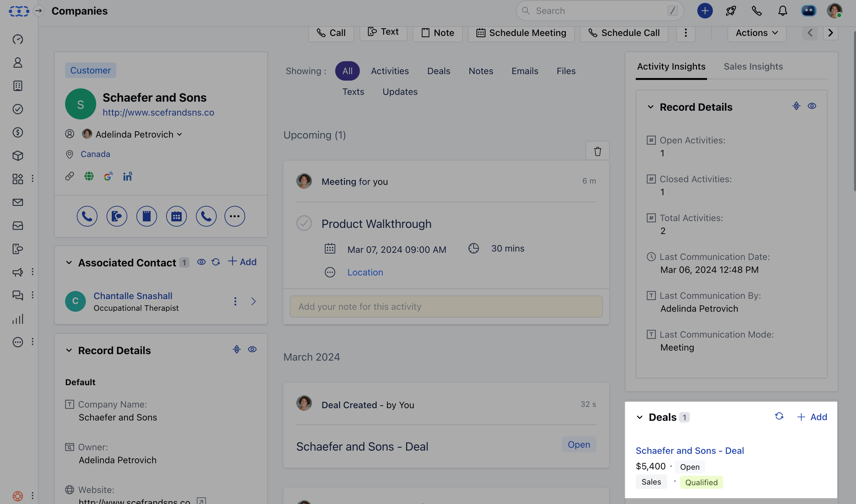
Task: Collapse the Deals section
Action: click(640, 417)
